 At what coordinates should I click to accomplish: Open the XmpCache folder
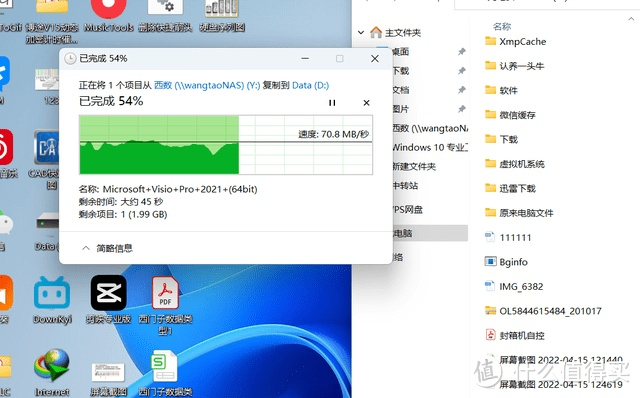coord(516,41)
